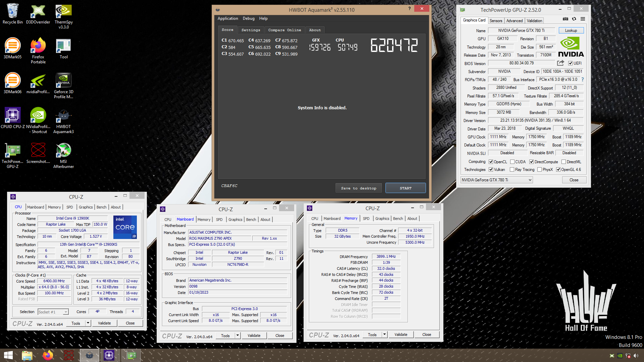Open the 3DMark06 desktop icon
The image size is (644, 362).
coord(12,83)
